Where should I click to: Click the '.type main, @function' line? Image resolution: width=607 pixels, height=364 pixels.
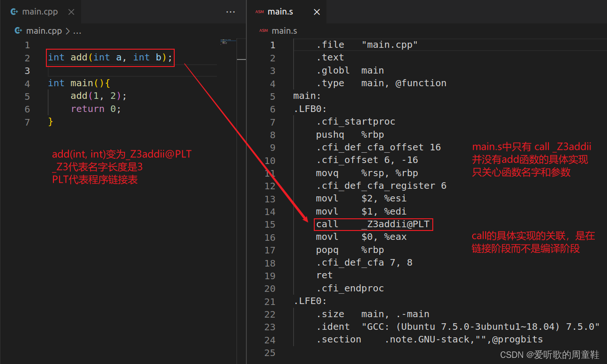381,83
